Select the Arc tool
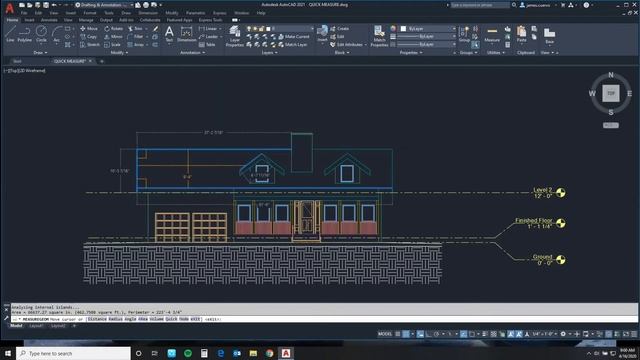This screenshot has width=640, height=360. pos(56,33)
